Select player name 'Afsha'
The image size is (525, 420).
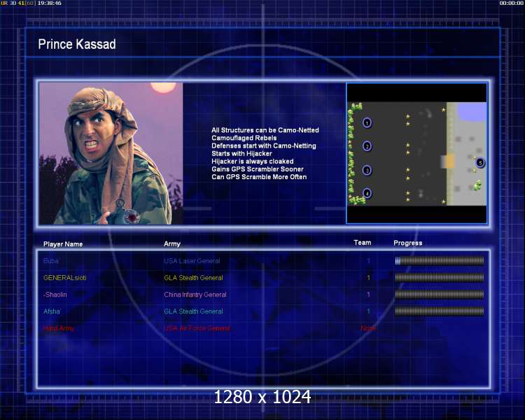pyautogui.click(x=52, y=311)
